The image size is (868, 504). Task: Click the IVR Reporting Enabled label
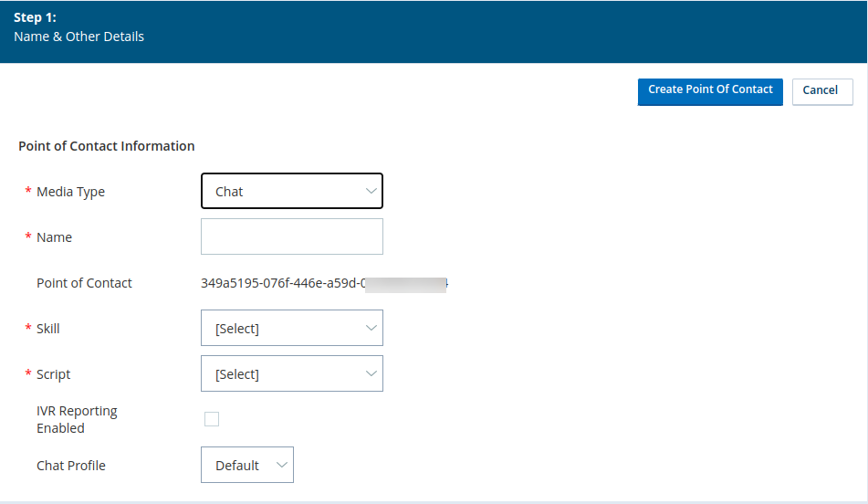click(77, 419)
